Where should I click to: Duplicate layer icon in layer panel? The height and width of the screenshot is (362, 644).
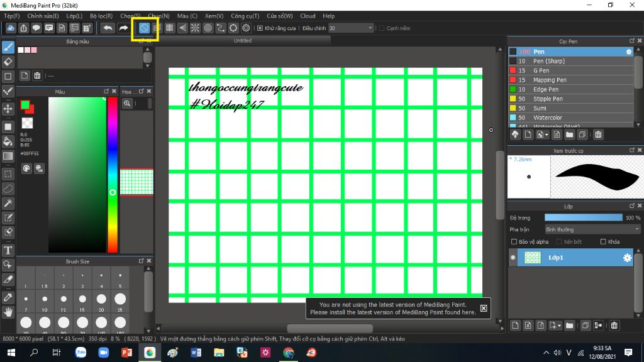click(586, 326)
